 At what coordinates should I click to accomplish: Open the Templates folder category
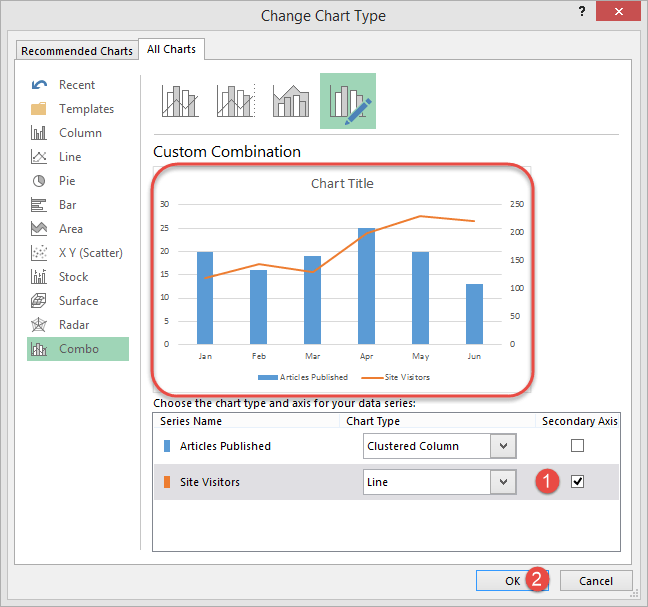pos(86,109)
